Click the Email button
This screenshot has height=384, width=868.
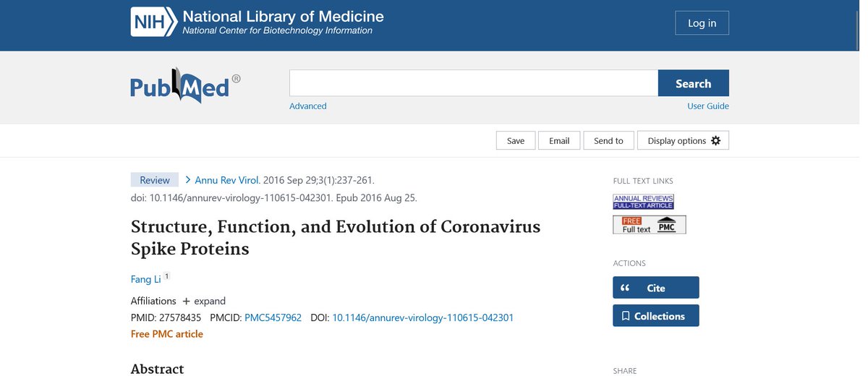pyautogui.click(x=559, y=140)
